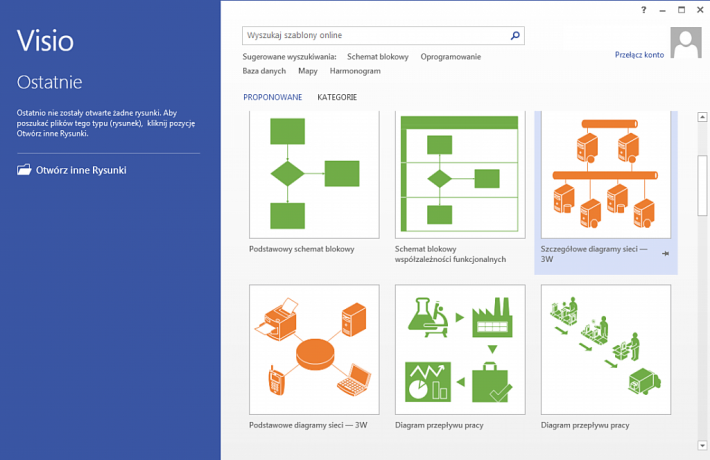Screen dimensions: 710x460
Task: Click the Podstawowy schemat blokowy caption
Action: (x=302, y=249)
